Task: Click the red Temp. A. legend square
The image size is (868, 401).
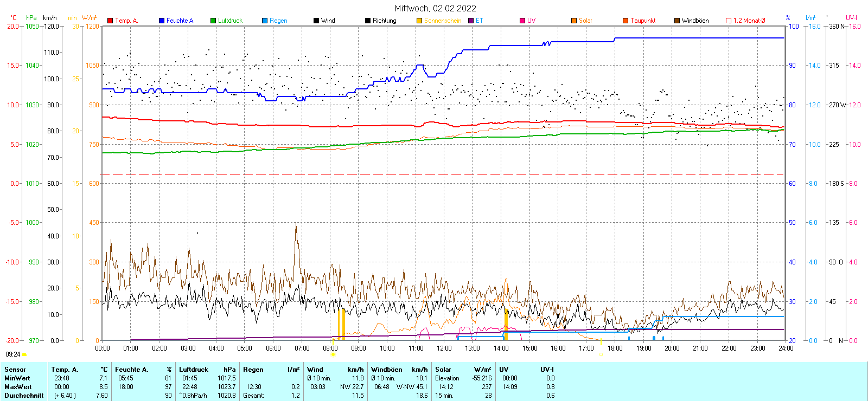Action: pos(110,21)
